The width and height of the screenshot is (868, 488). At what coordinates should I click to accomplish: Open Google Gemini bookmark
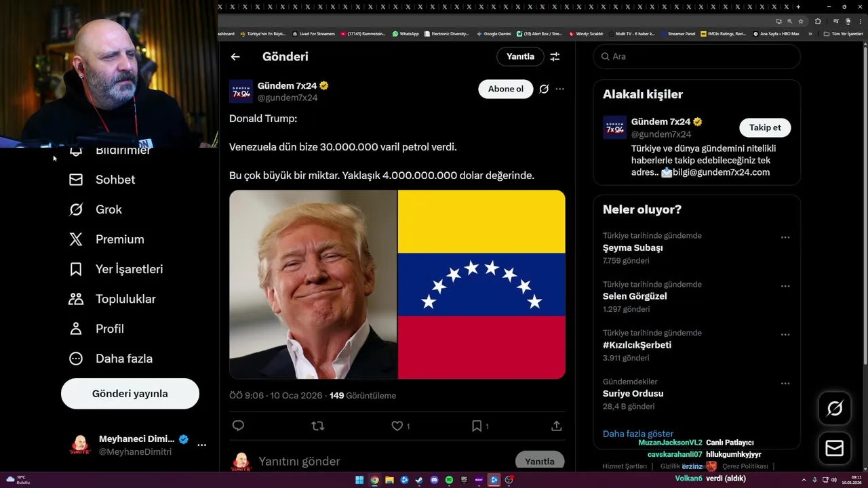point(494,34)
